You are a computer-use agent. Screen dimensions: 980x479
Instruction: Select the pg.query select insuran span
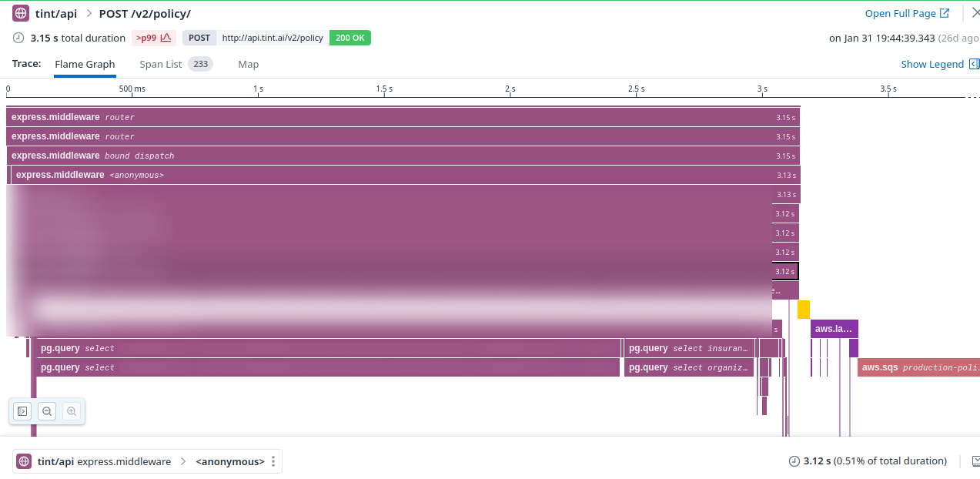click(x=688, y=348)
